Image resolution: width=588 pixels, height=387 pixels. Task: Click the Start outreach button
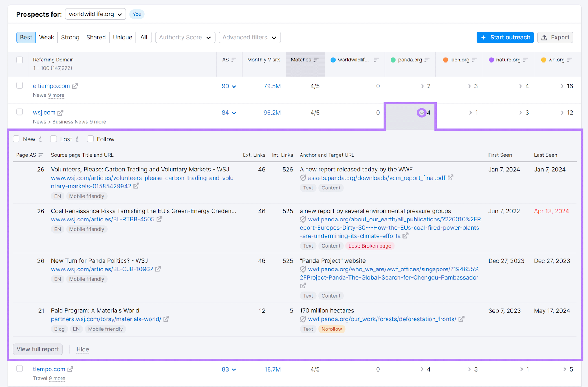(505, 37)
